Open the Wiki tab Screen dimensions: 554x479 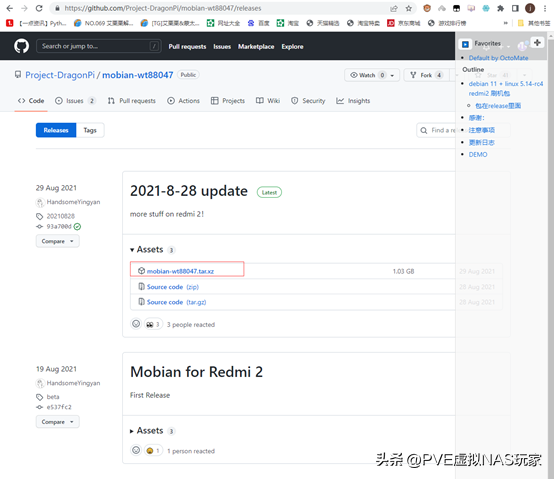click(x=268, y=101)
